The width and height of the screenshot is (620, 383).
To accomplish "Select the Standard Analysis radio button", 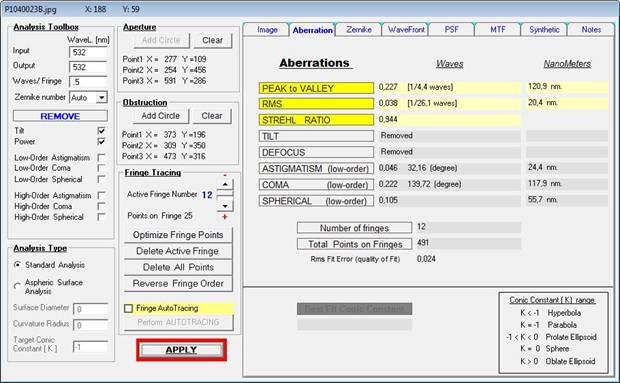I will 17,265.
